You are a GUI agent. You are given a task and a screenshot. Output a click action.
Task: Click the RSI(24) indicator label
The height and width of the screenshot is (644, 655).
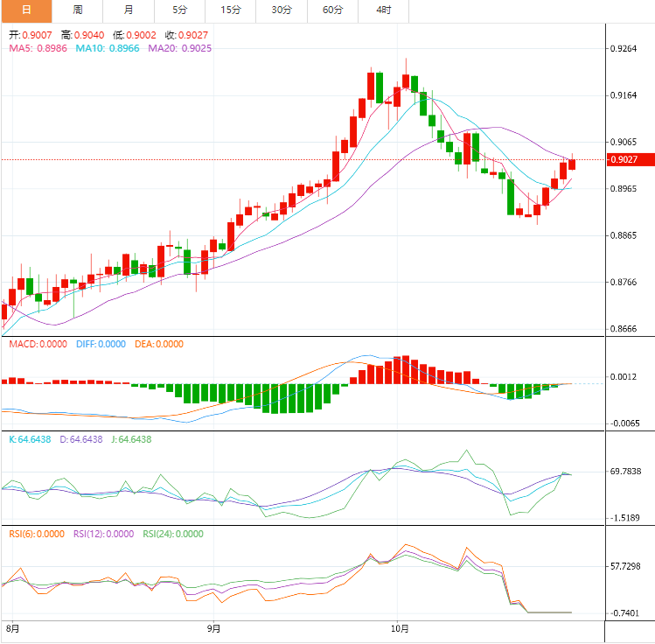pos(172,534)
